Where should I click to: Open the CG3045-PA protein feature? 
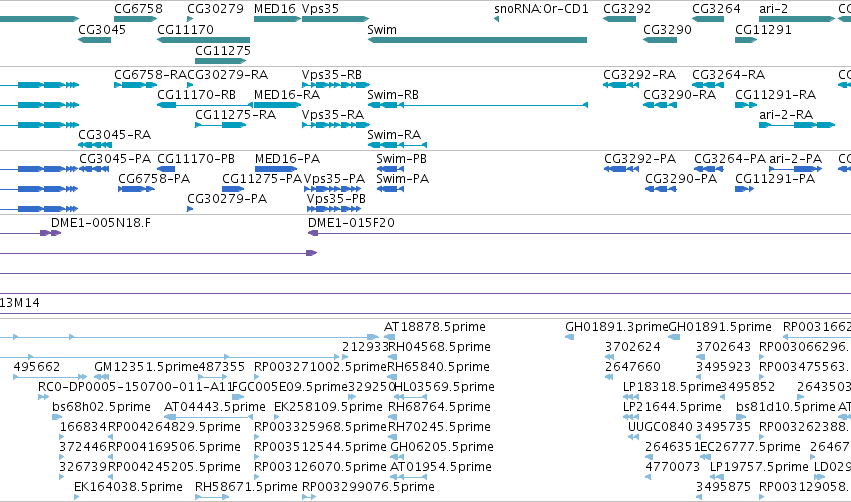(94, 169)
